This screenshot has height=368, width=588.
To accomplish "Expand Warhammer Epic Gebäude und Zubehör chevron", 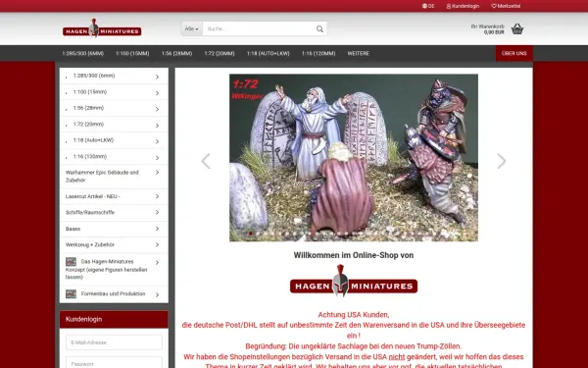I will (x=157, y=173).
